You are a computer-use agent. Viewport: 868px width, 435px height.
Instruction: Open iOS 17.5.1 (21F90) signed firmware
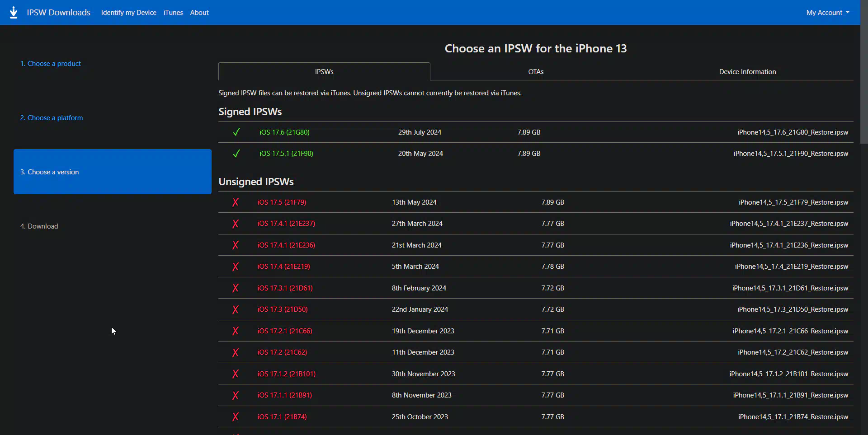click(x=286, y=154)
